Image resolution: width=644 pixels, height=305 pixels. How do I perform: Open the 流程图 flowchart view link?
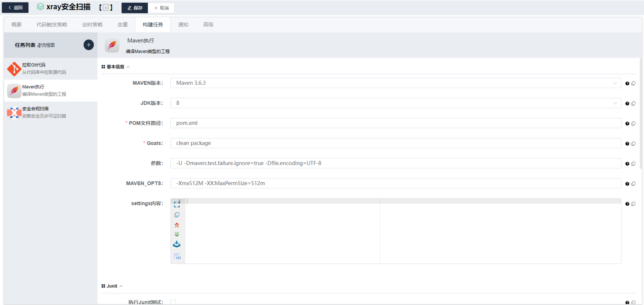tap(46, 45)
